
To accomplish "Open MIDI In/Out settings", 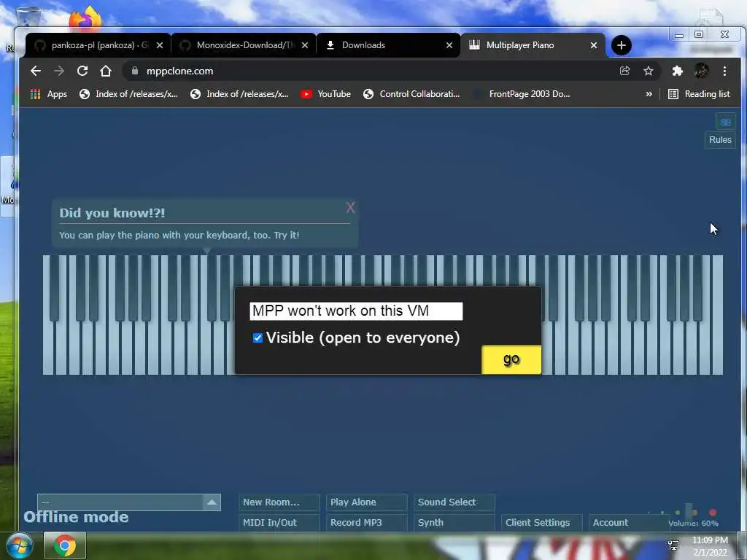I will coord(279,522).
